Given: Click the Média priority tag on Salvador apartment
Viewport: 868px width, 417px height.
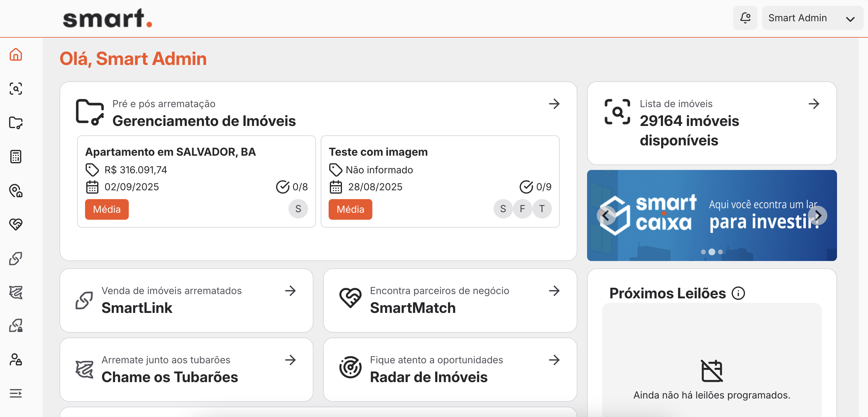Looking at the screenshot, I should click(107, 209).
